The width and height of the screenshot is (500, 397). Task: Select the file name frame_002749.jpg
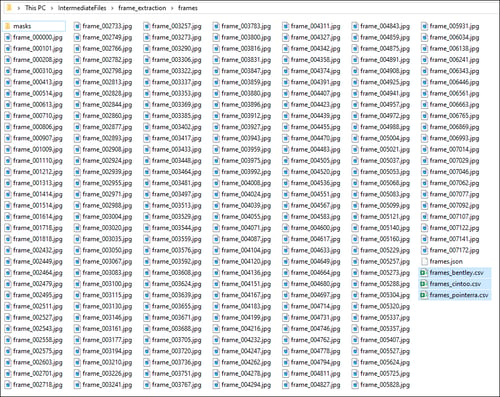point(107,37)
